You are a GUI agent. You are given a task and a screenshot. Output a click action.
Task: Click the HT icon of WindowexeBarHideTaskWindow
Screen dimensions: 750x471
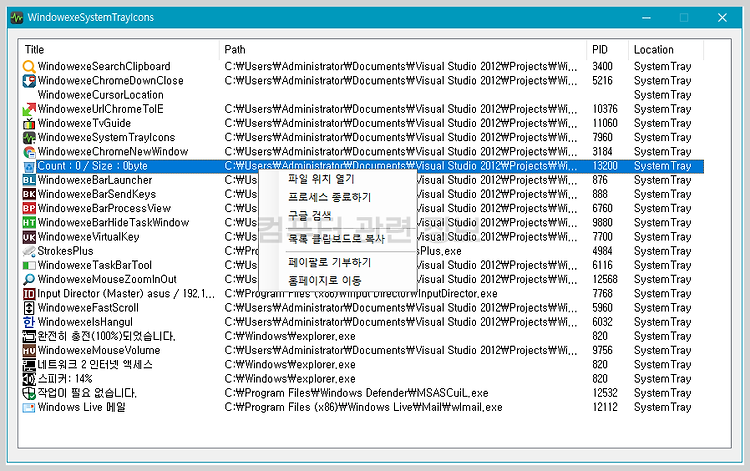point(29,223)
